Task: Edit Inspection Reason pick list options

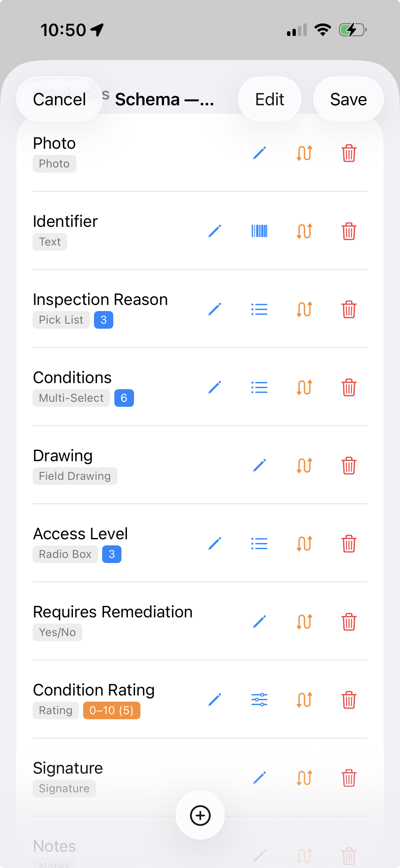Action: 260,309
